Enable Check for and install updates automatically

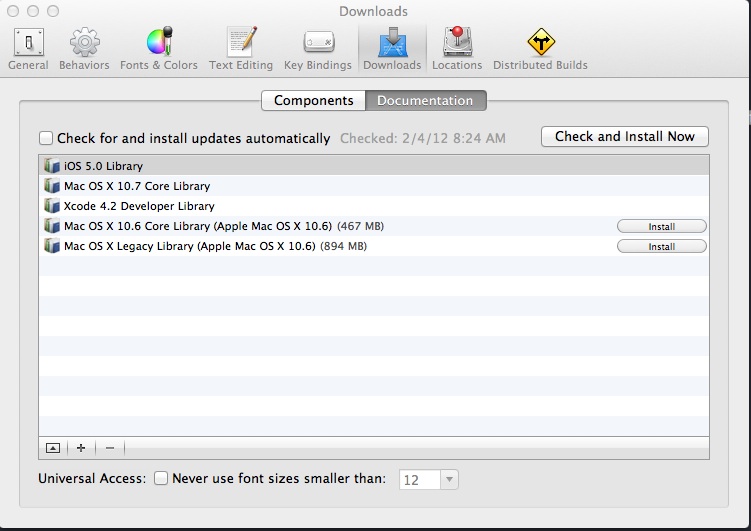coord(46,138)
